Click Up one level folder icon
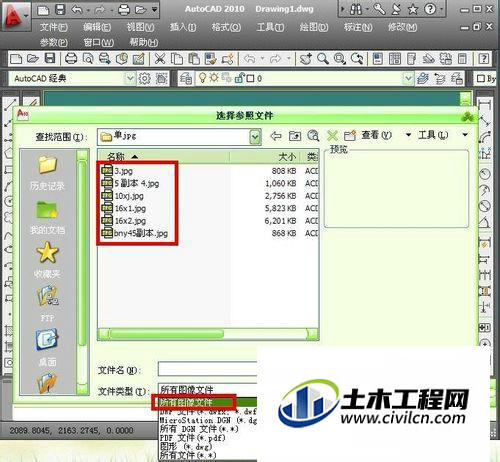The image size is (500, 462). click(295, 136)
